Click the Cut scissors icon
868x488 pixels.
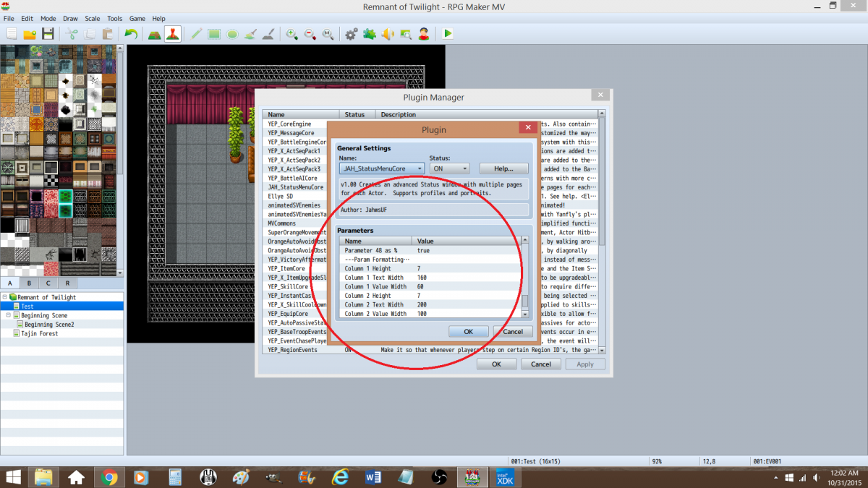coord(72,34)
